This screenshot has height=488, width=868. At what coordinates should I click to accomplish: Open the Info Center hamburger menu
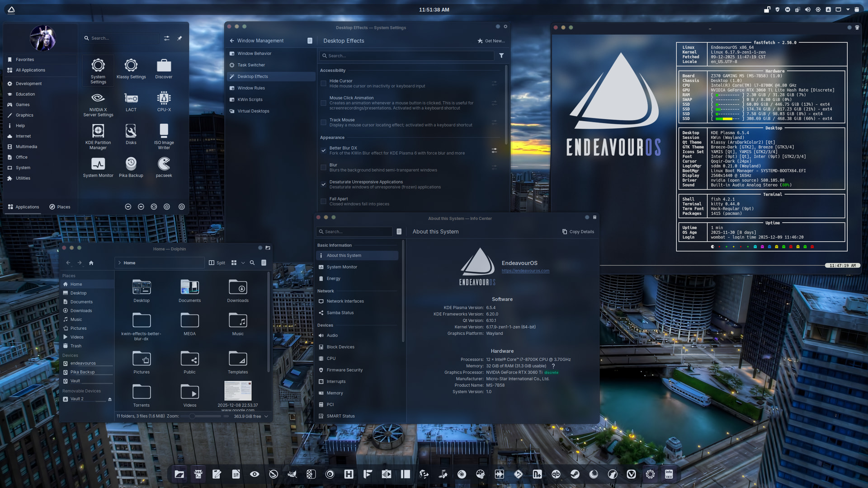[399, 232]
